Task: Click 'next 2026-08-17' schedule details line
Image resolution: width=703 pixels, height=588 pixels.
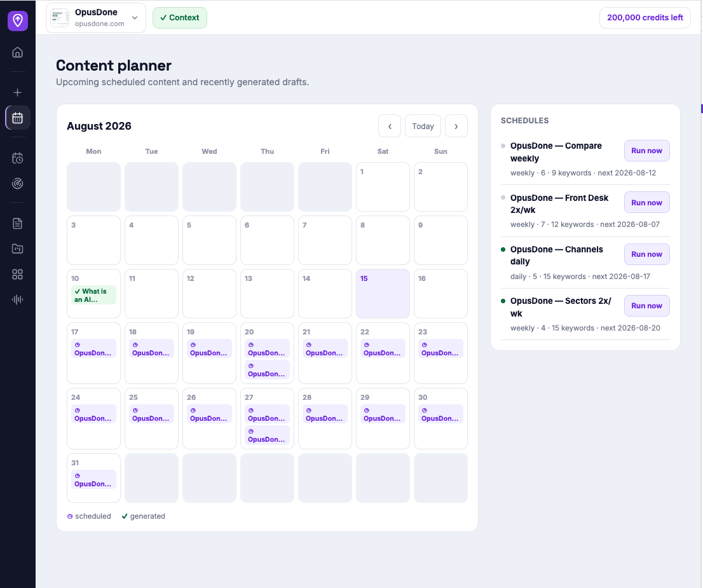Action: pyautogui.click(x=580, y=277)
